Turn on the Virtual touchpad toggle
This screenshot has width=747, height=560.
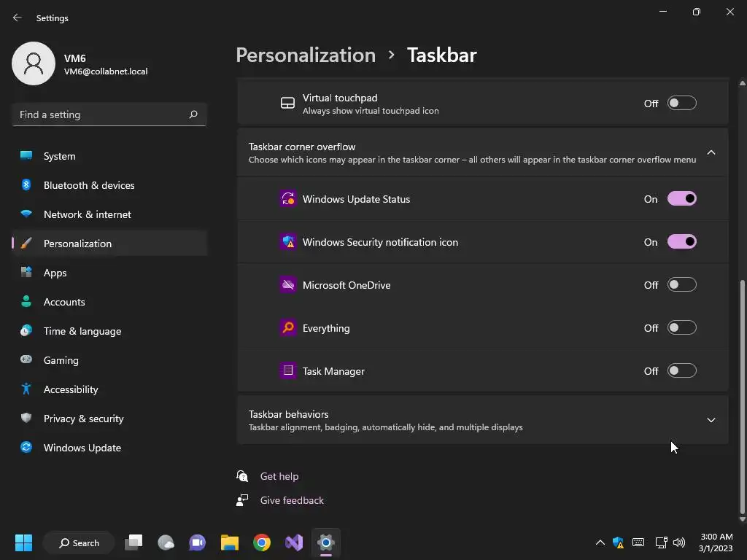pyautogui.click(x=681, y=104)
